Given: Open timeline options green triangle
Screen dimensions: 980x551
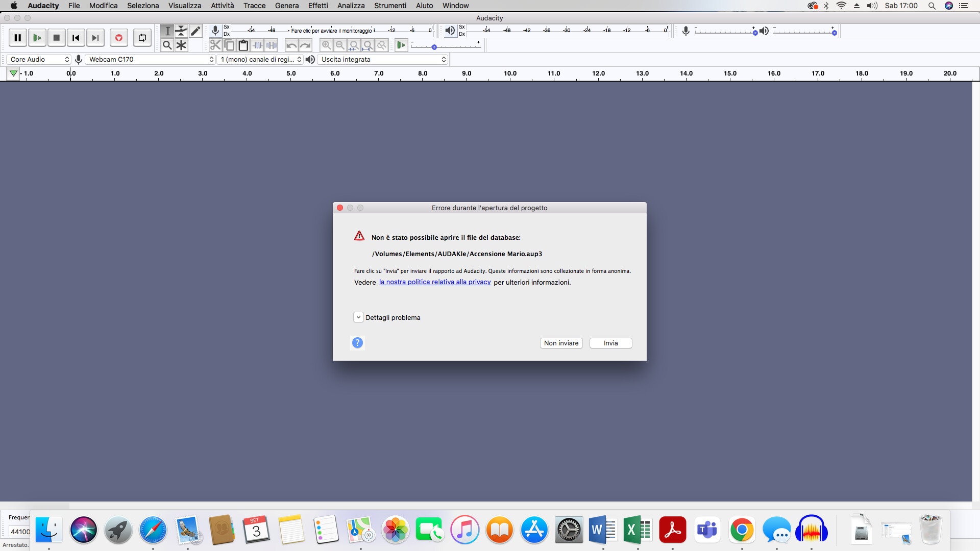Looking at the screenshot, I should click(13, 73).
